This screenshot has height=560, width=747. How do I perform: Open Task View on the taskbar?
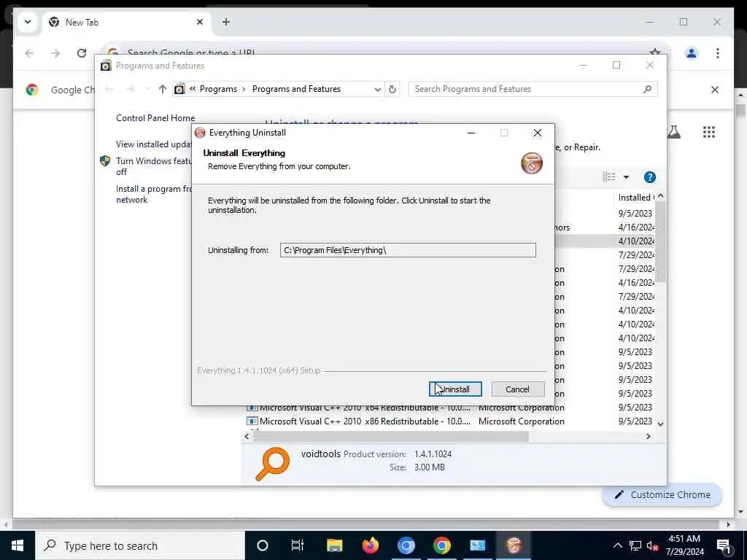click(298, 545)
